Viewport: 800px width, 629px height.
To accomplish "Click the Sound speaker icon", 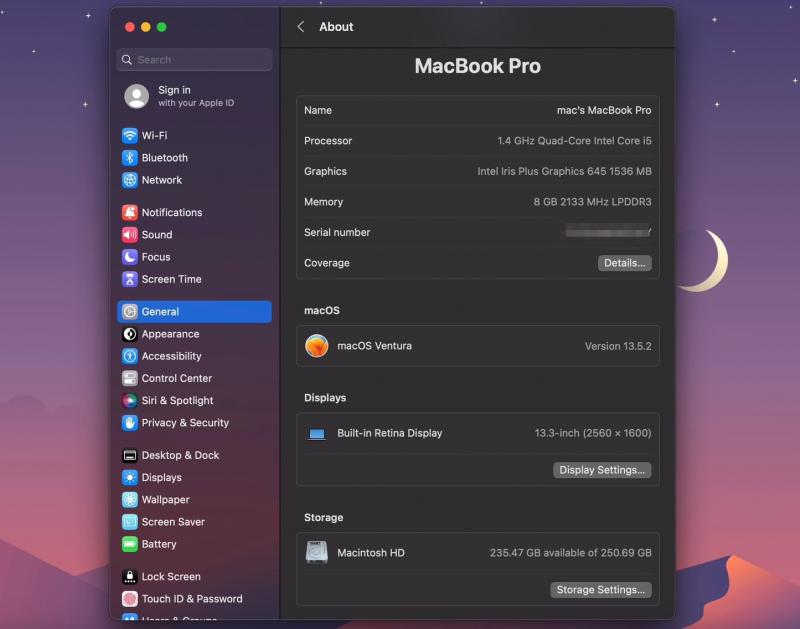I will coord(130,235).
